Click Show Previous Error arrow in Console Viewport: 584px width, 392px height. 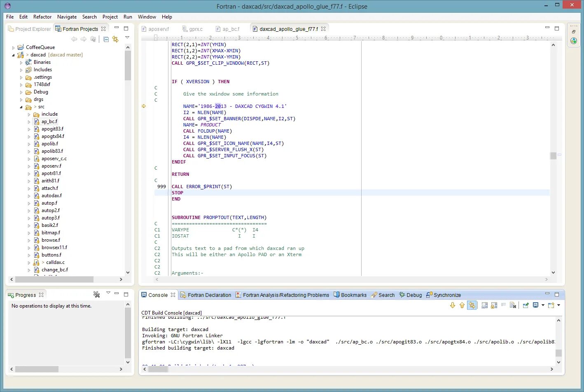[x=462, y=305]
